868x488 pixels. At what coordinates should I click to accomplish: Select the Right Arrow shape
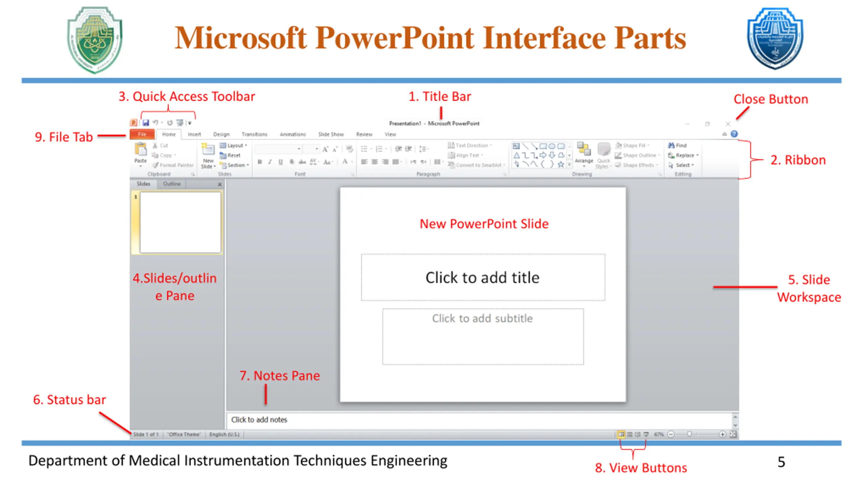543,156
